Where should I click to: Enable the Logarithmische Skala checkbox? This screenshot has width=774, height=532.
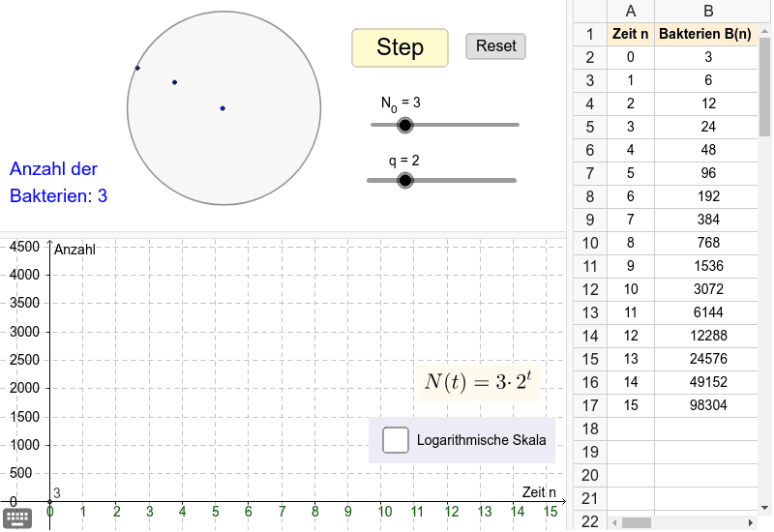pyautogui.click(x=396, y=440)
